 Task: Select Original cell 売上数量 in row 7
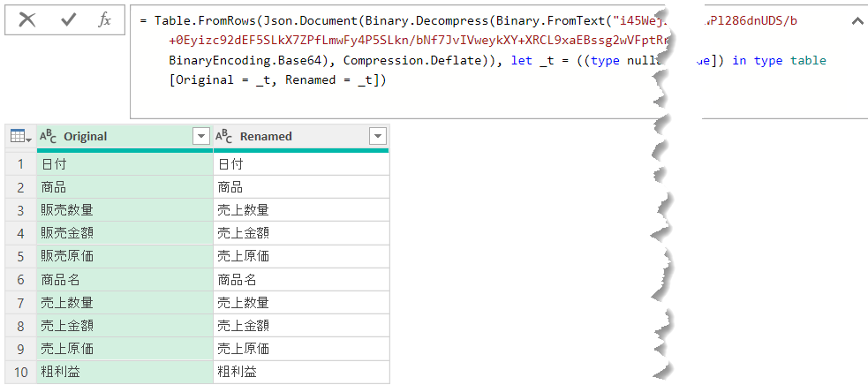click(125, 303)
